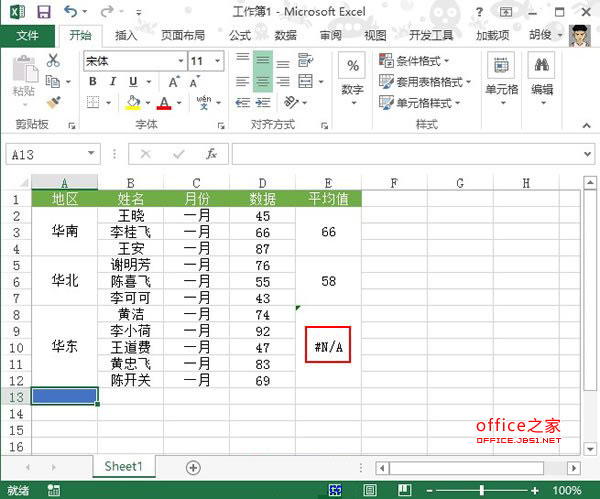Image resolution: width=600 pixels, height=499 pixels.
Task: Click the Undo arrow icon
Action: click(x=70, y=11)
